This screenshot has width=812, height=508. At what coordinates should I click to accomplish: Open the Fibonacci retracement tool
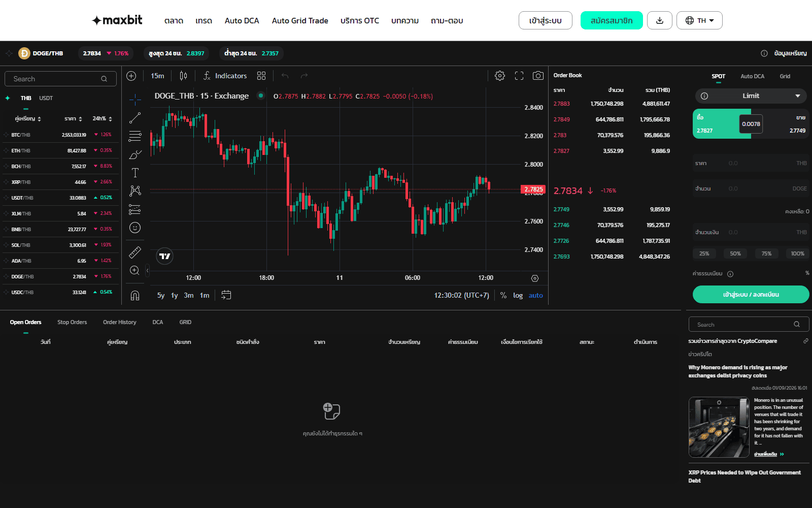(135, 136)
